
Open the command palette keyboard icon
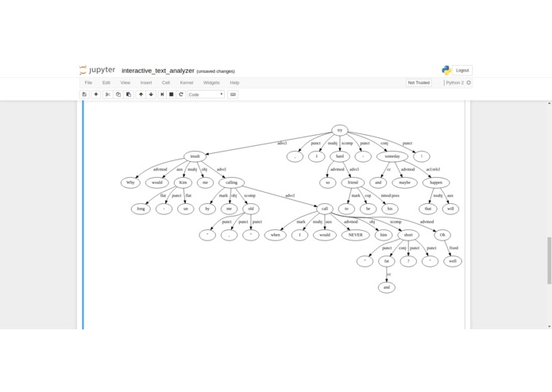[233, 94]
